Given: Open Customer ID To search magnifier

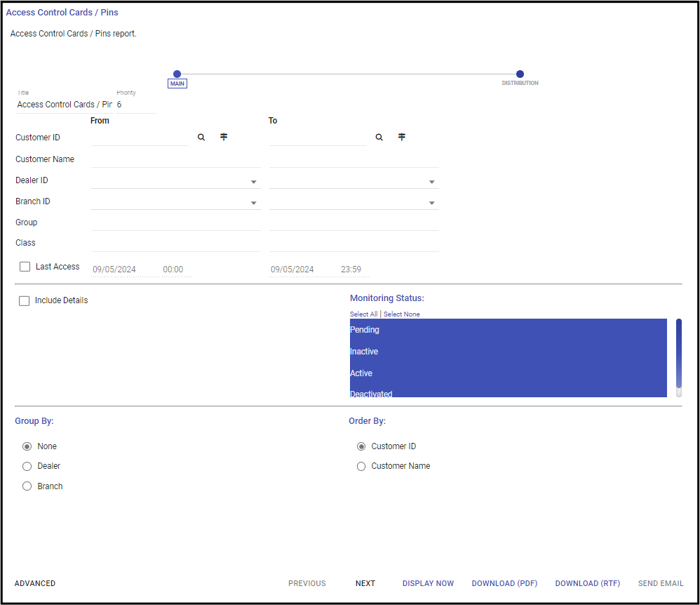Looking at the screenshot, I should tap(379, 137).
